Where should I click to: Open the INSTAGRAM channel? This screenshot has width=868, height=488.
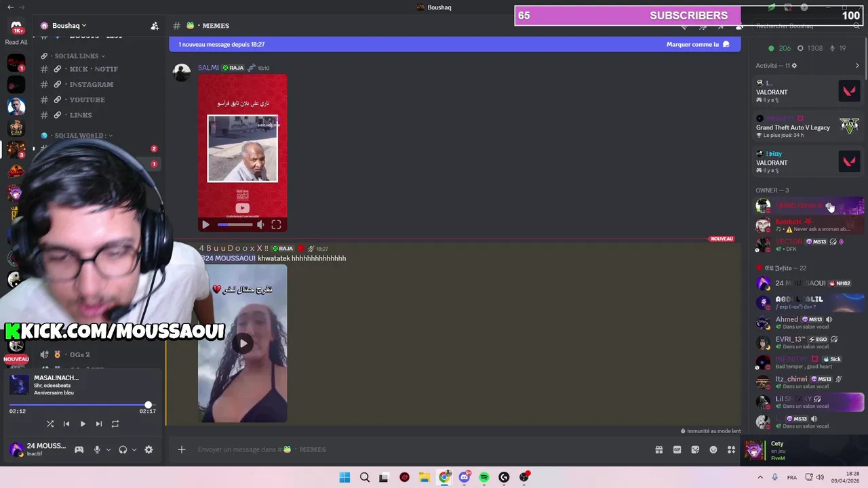tap(91, 85)
